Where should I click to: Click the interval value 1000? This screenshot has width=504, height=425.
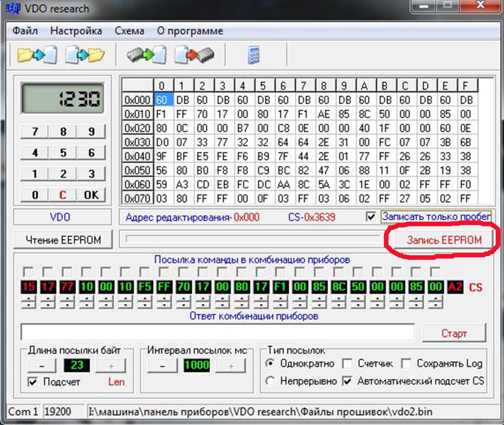point(196,366)
